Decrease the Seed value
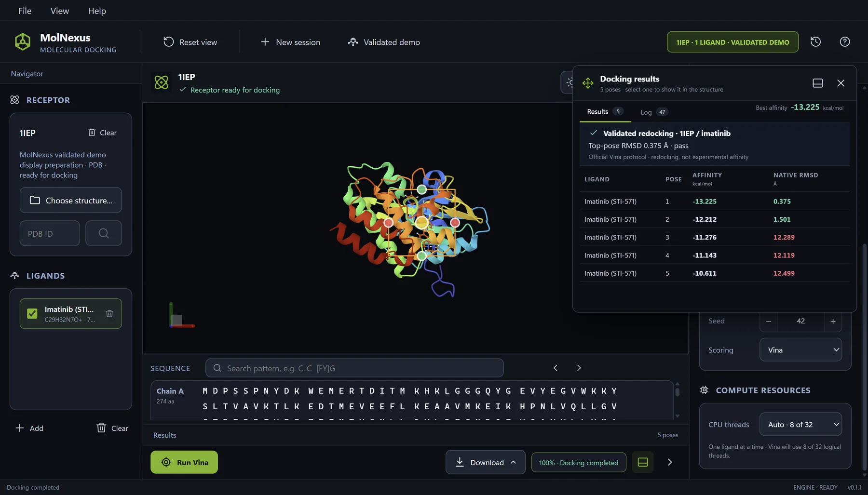Image resolution: width=868 pixels, height=495 pixels. click(x=769, y=321)
